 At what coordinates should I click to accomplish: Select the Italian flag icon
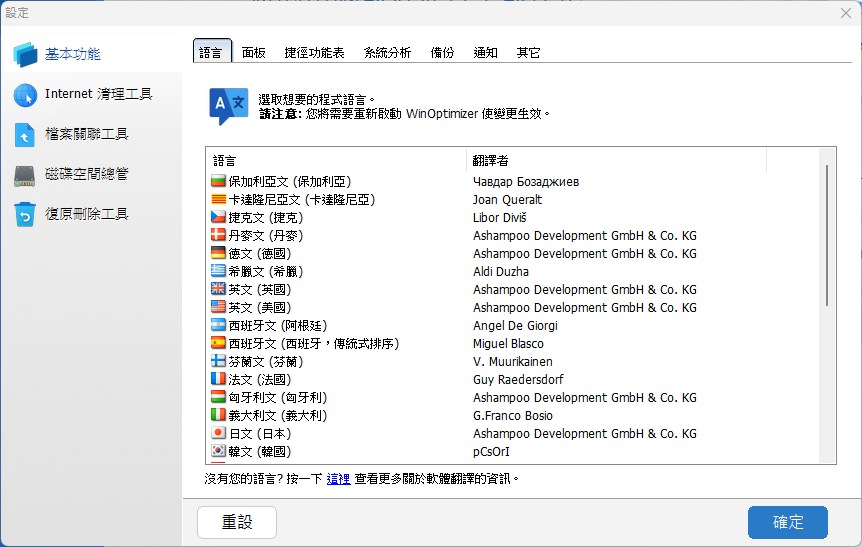(218, 415)
